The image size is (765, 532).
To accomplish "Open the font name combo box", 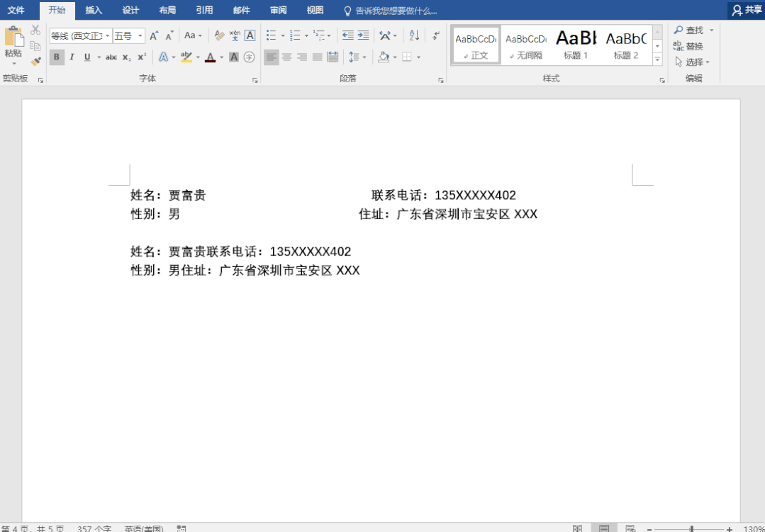I will point(81,35).
